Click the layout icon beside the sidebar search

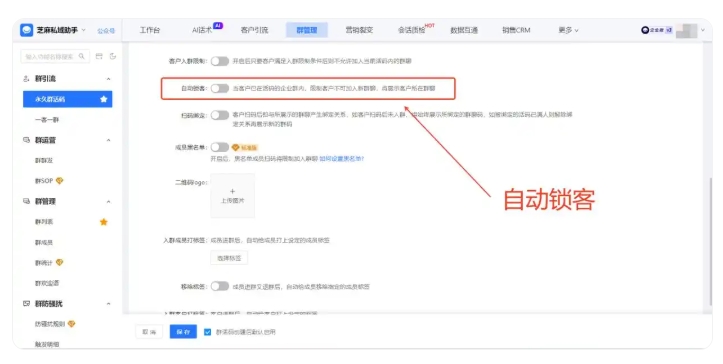pos(99,56)
